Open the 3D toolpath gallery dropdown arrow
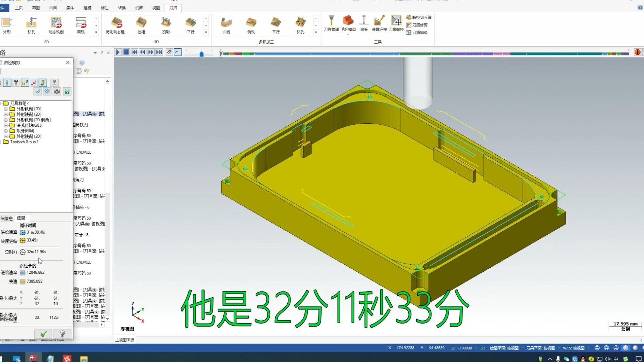 pos(206,32)
